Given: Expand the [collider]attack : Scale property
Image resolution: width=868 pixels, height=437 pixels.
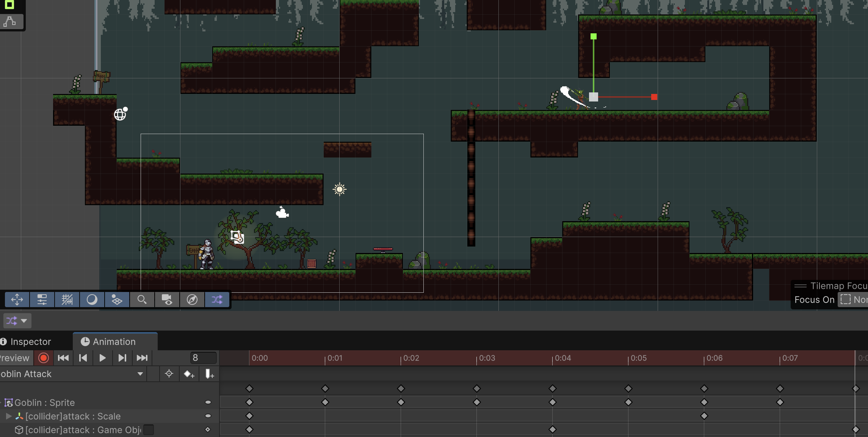Looking at the screenshot, I should point(8,416).
